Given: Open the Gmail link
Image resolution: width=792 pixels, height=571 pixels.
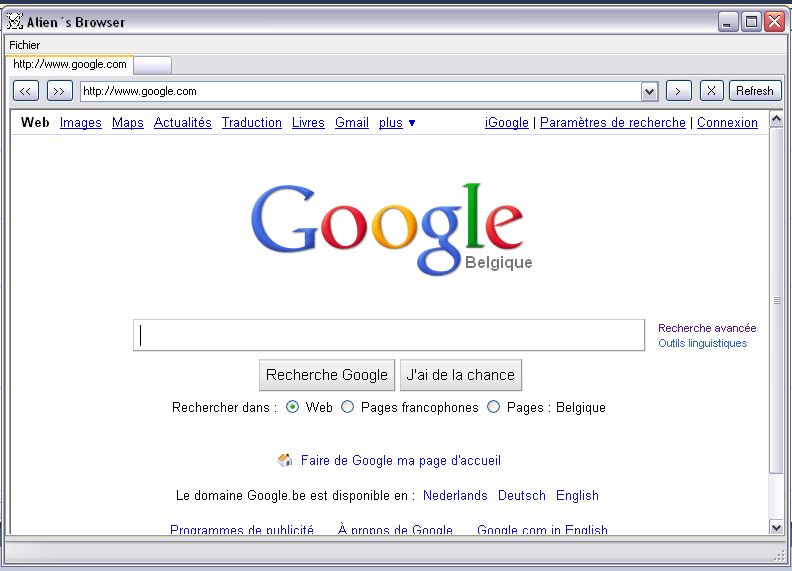Looking at the screenshot, I should point(352,123).
